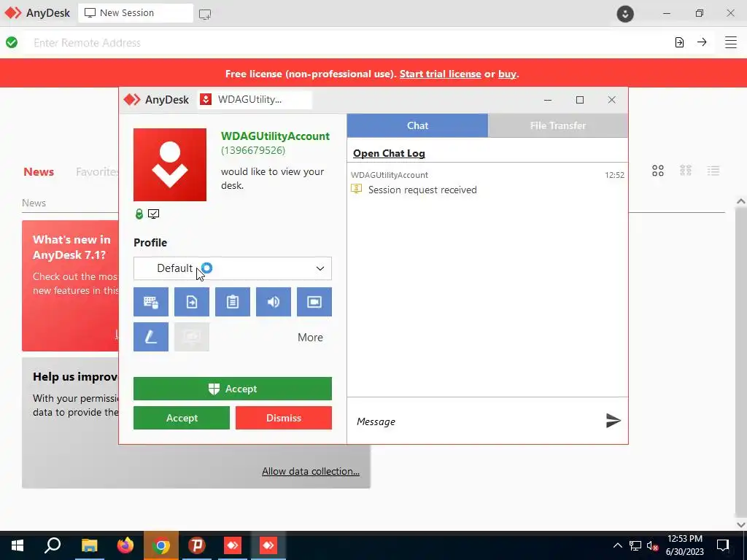
Task: Click the monitor status icon under avatar
Action: [x=153, y=214]
